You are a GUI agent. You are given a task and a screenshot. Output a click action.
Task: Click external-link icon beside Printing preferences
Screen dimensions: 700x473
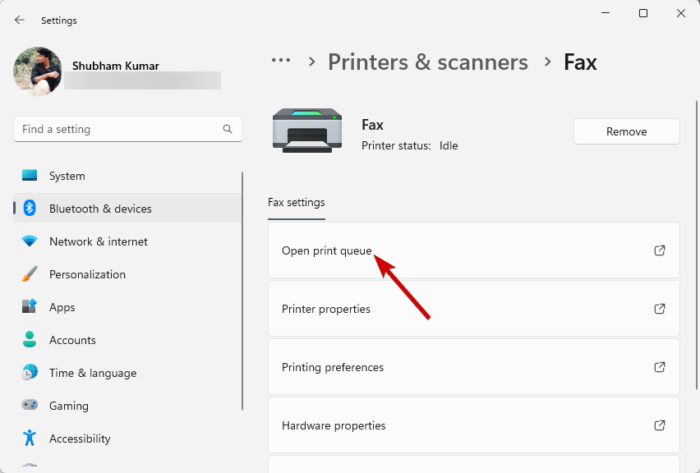tap(659, 367)
